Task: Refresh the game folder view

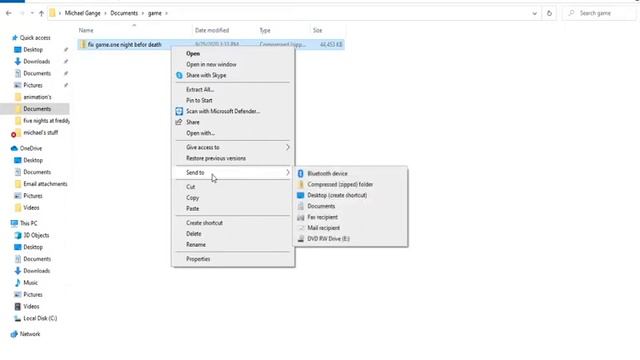Action: [x=549, y=13]
